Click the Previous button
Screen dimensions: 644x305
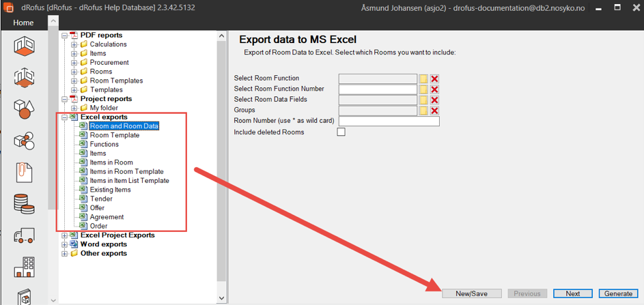[x=527, y=293]
